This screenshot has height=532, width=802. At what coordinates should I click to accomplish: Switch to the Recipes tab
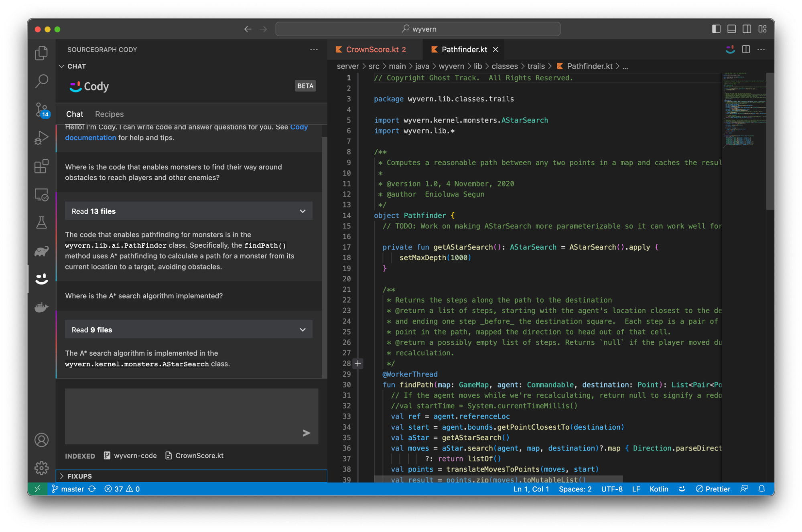click(109, 114)
